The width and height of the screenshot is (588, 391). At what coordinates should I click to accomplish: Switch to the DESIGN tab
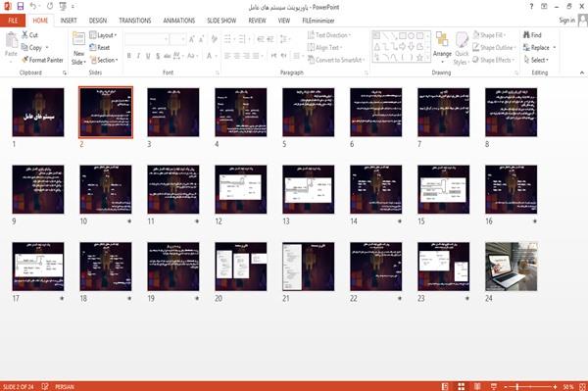[98, 21]
